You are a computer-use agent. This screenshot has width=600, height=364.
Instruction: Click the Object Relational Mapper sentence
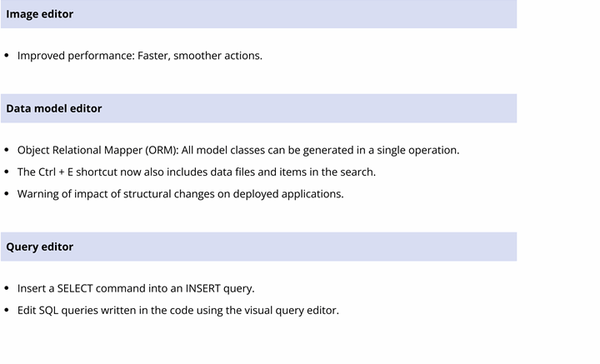pos(238,150)
